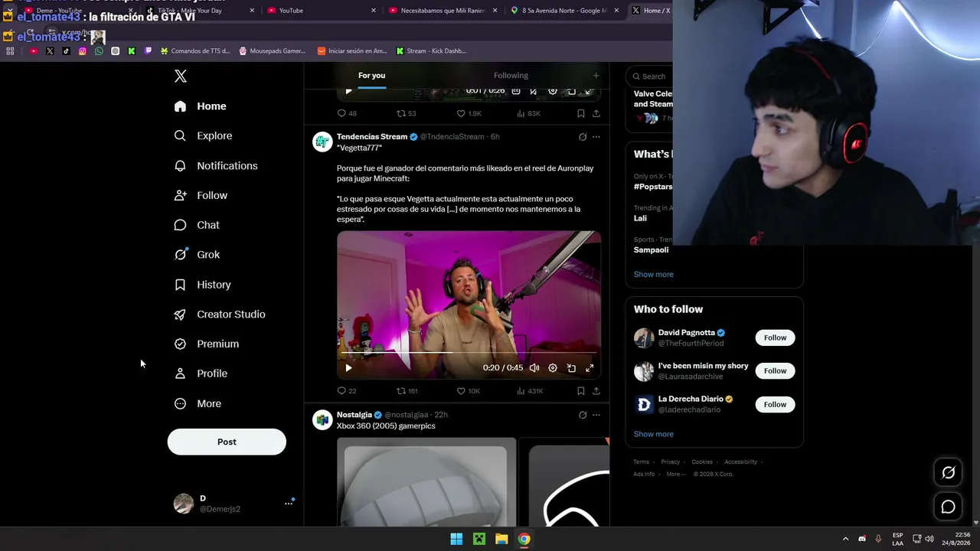Share the post with 83K views
Image resolution: width=980 pixels, height=551 pixels.
point(596,113)
